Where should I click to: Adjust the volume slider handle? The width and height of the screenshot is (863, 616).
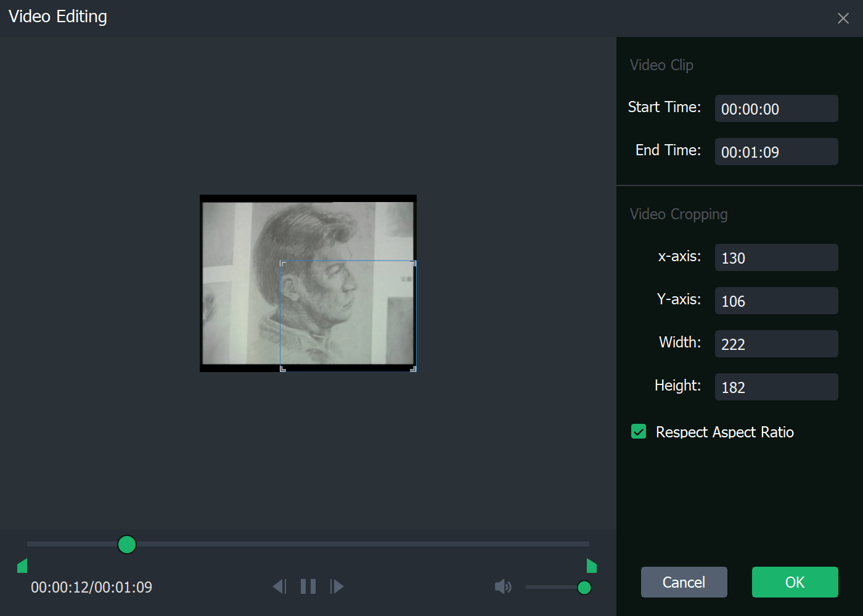(x=584, y=587)
